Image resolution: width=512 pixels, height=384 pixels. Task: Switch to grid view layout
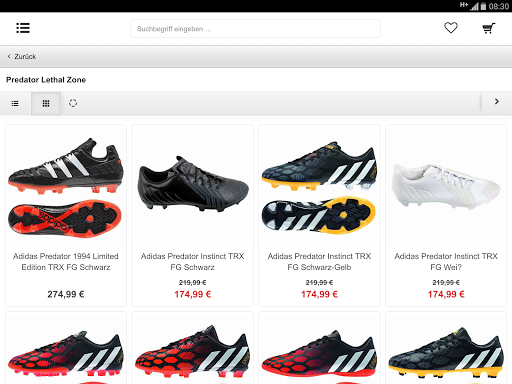click(46, 103)
